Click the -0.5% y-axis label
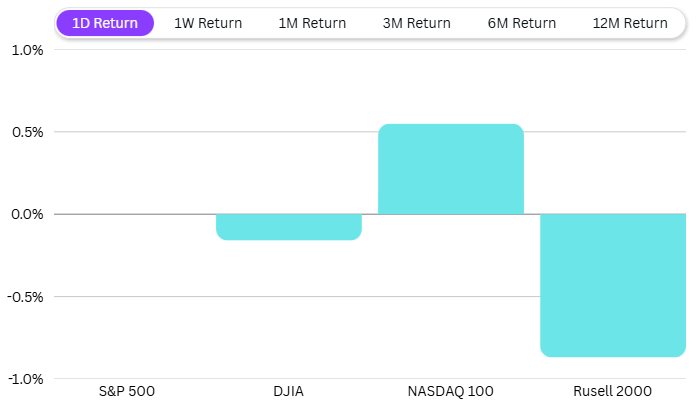Viewport: 697px width, 412px height. click(24, 296)
